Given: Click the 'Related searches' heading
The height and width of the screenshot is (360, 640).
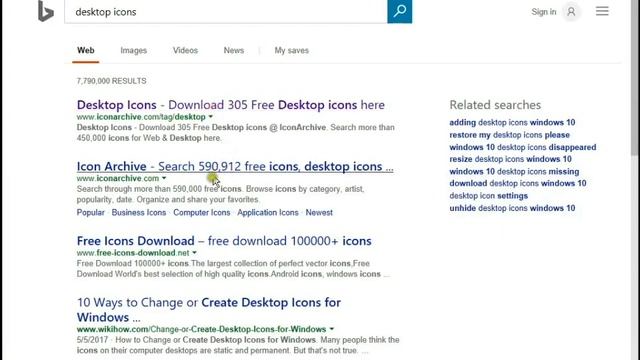Looking at the screenshot, I should [x=495, y=105].
